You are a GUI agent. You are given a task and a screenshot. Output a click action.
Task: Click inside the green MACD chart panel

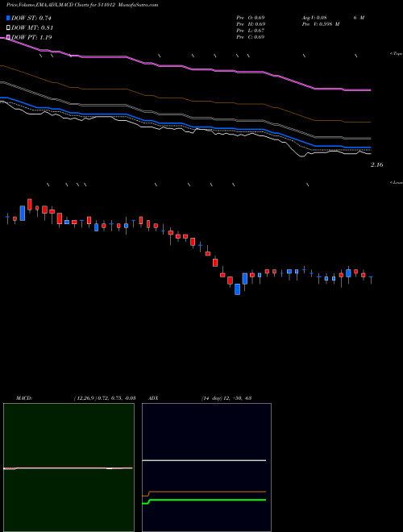[69, 468]
